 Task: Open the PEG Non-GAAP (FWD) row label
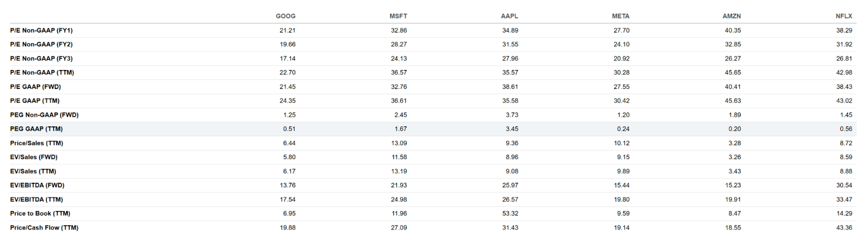44,115
